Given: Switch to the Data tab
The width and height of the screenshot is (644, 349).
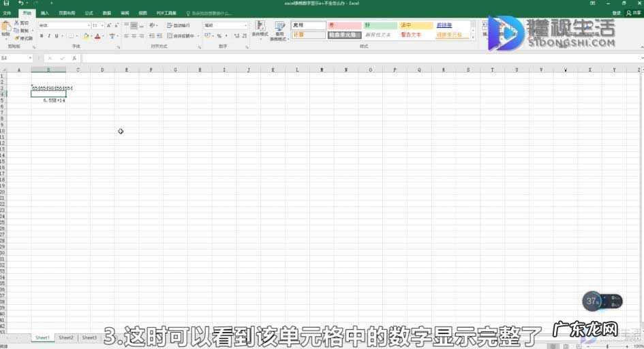Looking at the screenshot, I should tap(107, 13).
